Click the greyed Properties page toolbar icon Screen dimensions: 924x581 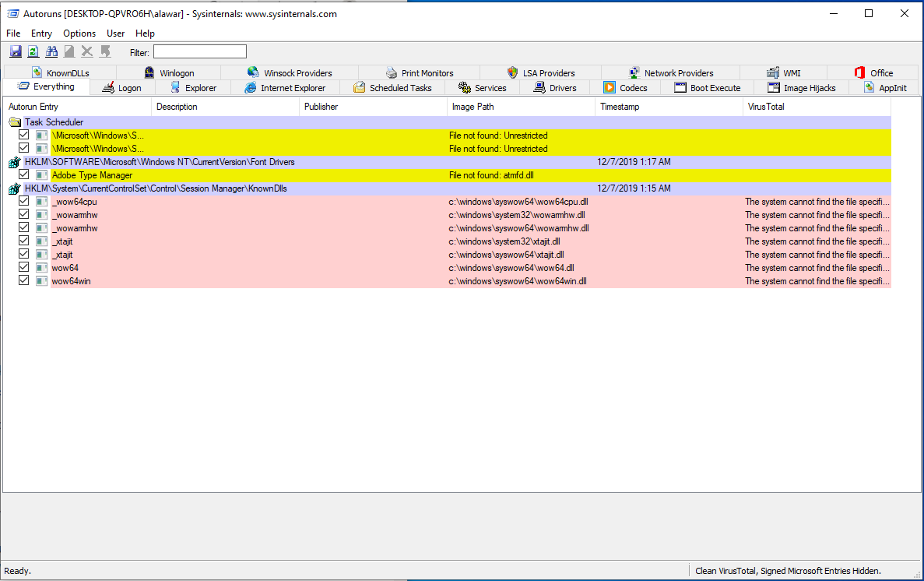pyautogui.click(x=69, y=52)
